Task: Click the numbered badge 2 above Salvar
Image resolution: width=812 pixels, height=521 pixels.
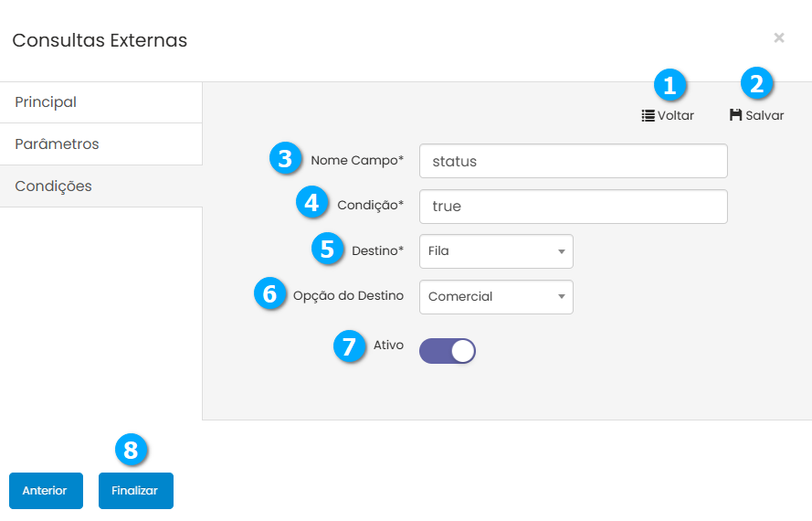Action: 756,85
